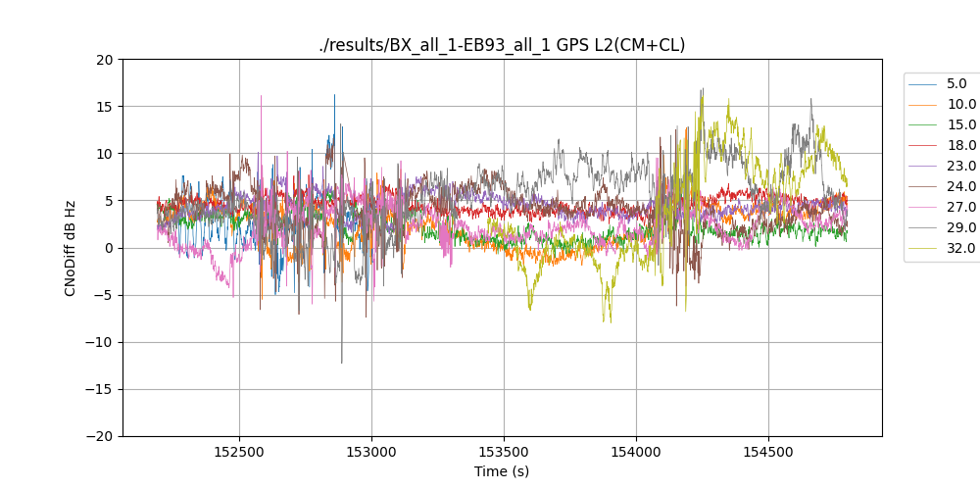This screenshot has height=490, width=980.
Task: Click the 154000 x-axis tick label
Action: click(x=635, y=454)
